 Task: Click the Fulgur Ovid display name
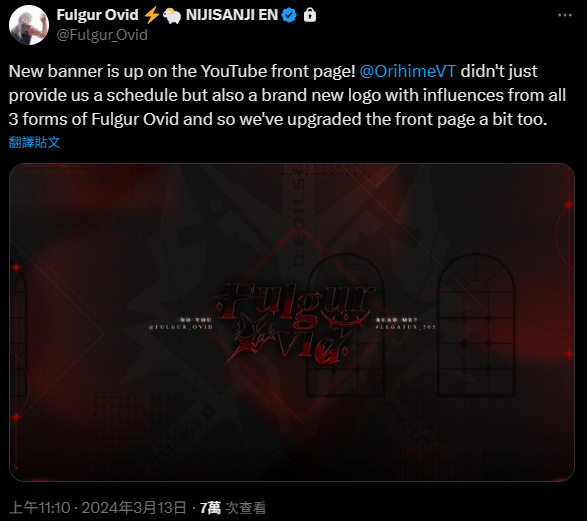(x=97, y=15)
